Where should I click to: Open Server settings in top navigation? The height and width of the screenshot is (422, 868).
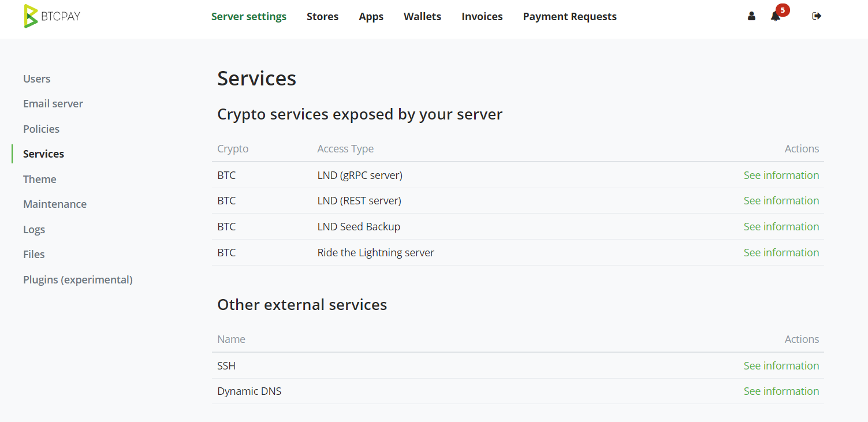pyautogui.click(x=249, y=17)
